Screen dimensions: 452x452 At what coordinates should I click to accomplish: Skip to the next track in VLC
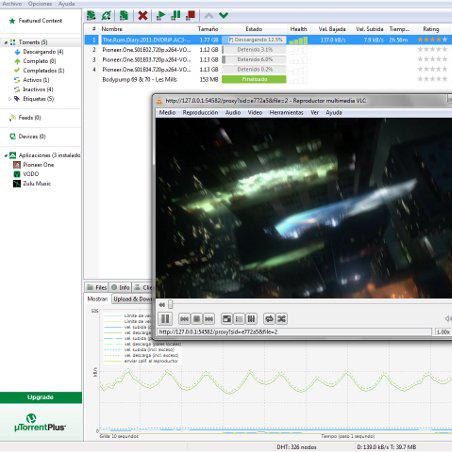(209, 319)
